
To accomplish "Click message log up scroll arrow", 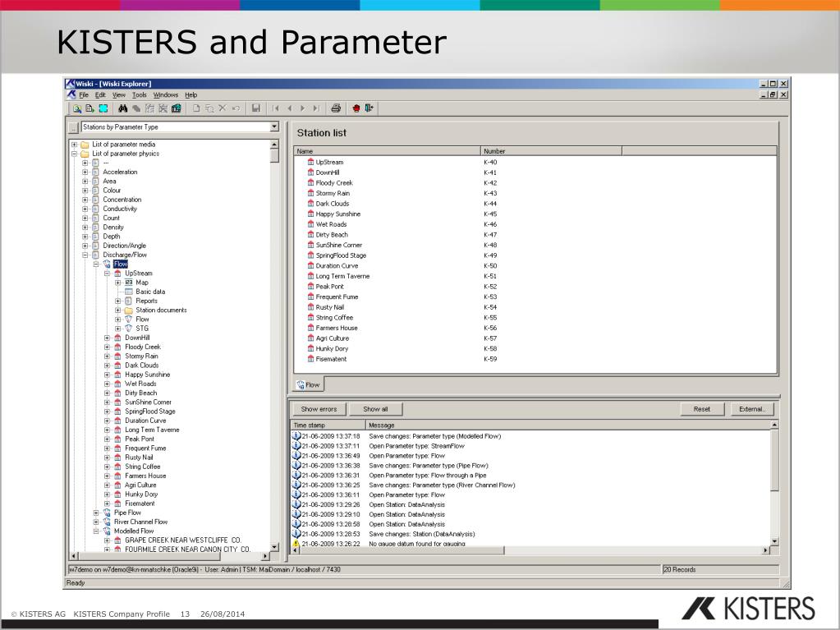I will pos(774,425).
